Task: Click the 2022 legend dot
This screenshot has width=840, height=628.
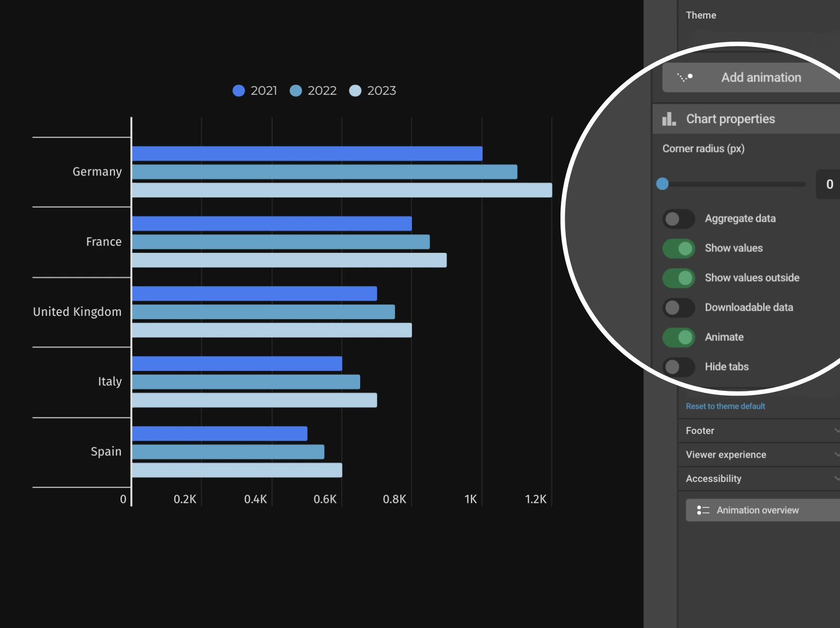Action: [296, 91]
